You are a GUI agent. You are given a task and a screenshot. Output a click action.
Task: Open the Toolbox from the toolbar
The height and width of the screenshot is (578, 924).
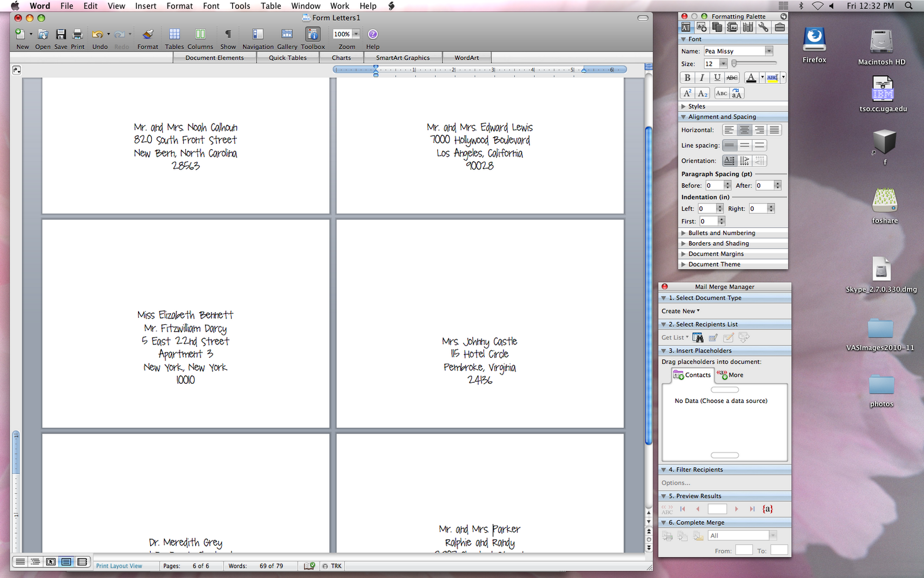click(x=312, y=36)
